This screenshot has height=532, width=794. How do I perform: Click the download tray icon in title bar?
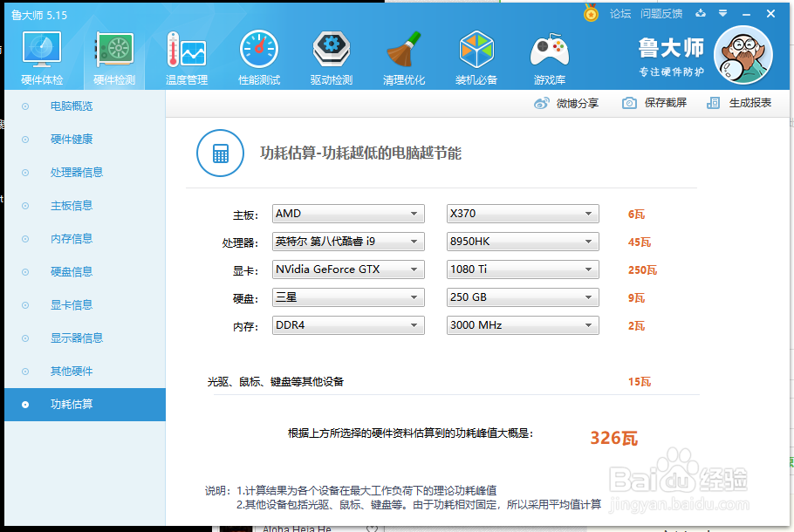pos(701,13)
